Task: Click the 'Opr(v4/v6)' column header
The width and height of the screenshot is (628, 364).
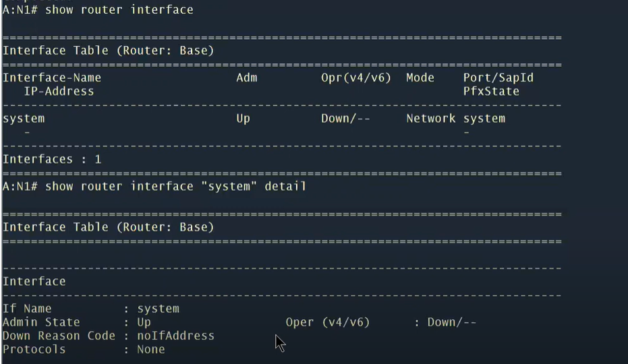Action: pos(356,78)
